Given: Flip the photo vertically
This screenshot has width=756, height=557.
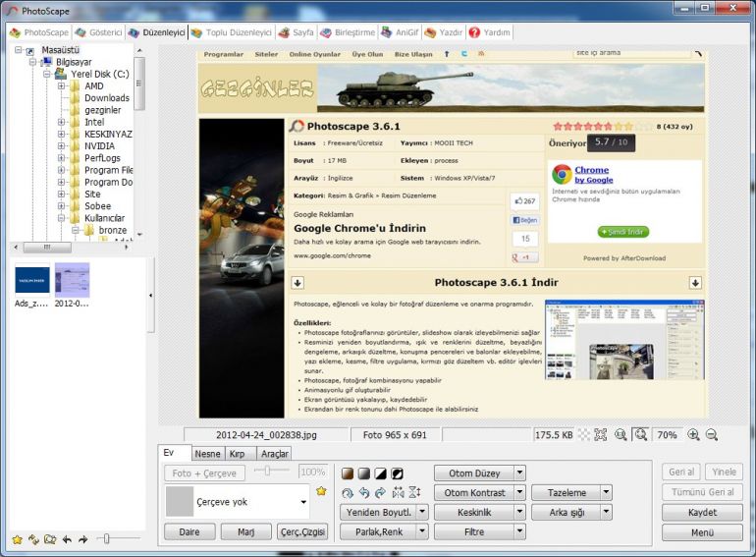Looking at the screenshot, I should 414,493.
